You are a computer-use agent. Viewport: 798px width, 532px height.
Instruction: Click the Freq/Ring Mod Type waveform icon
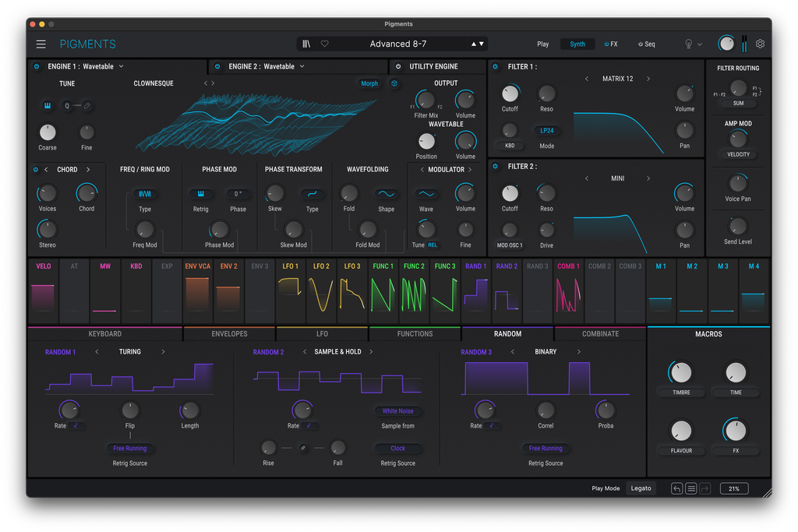pyautogui.click(x=145, y=194)
